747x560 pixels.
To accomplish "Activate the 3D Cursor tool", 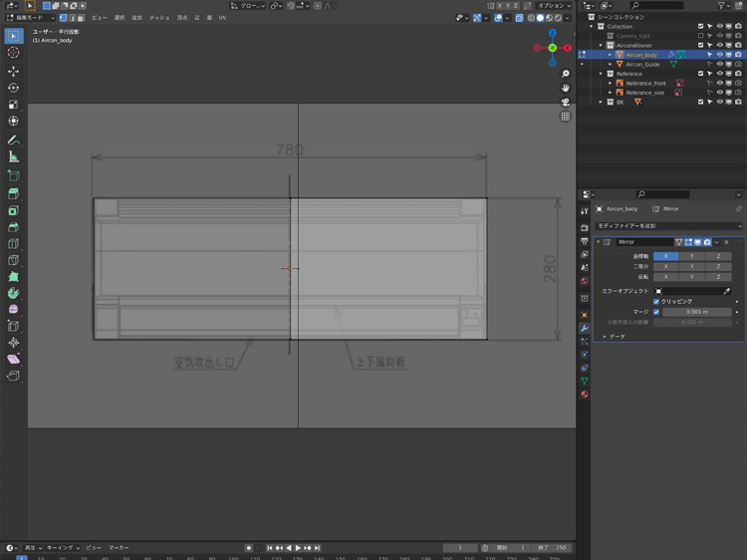I will coord(14,53).
